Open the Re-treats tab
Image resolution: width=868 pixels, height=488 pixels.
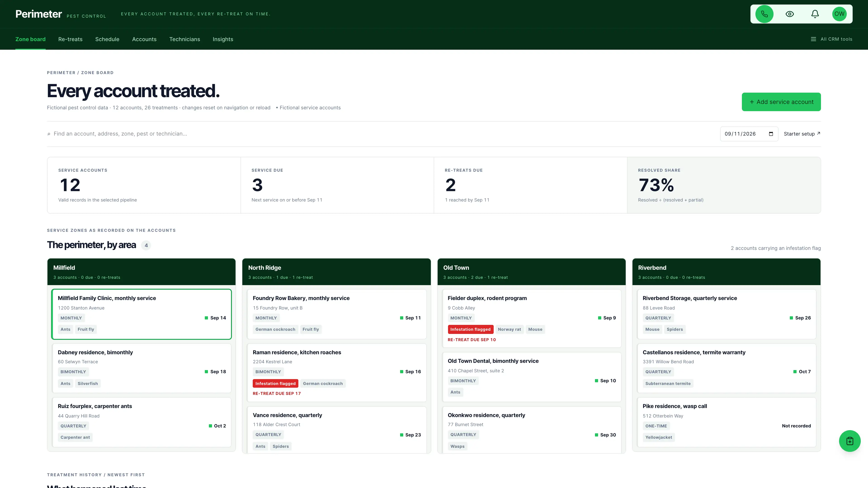[70, 39]
